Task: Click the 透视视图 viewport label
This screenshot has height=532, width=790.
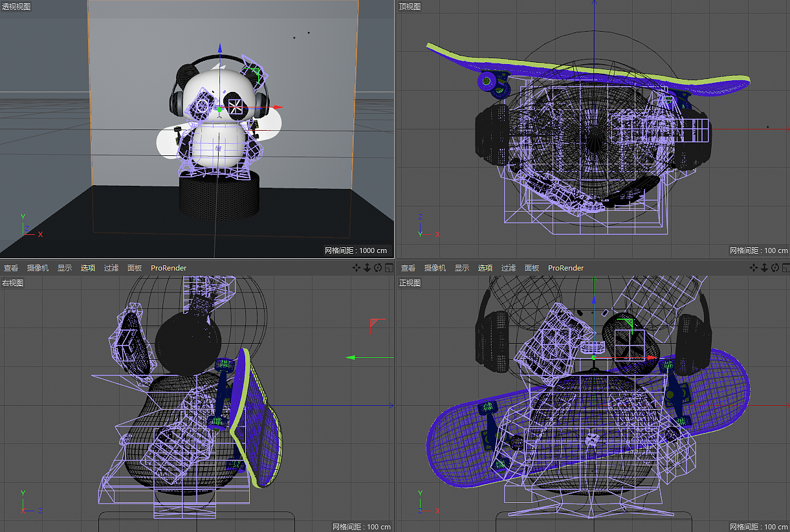Action: click(x=16, y=6)
